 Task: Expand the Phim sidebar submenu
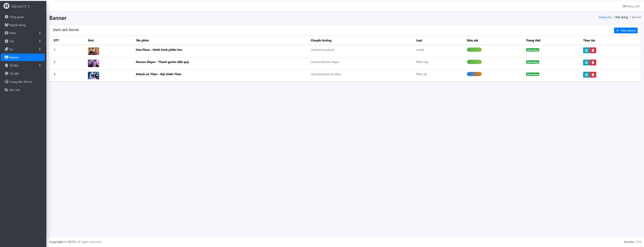coord(40,33)
